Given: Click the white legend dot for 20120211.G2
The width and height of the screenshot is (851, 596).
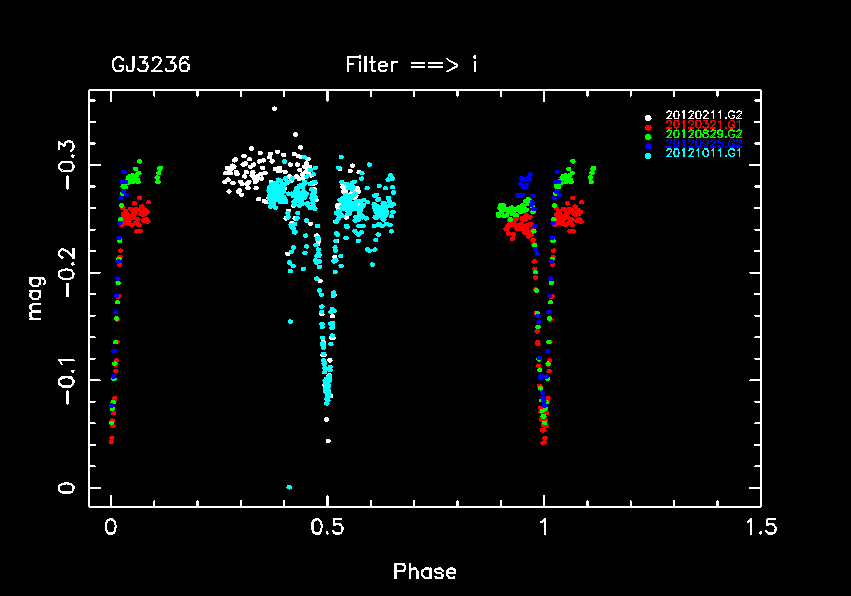Looking at the screenshot, I should coord(649,116).
